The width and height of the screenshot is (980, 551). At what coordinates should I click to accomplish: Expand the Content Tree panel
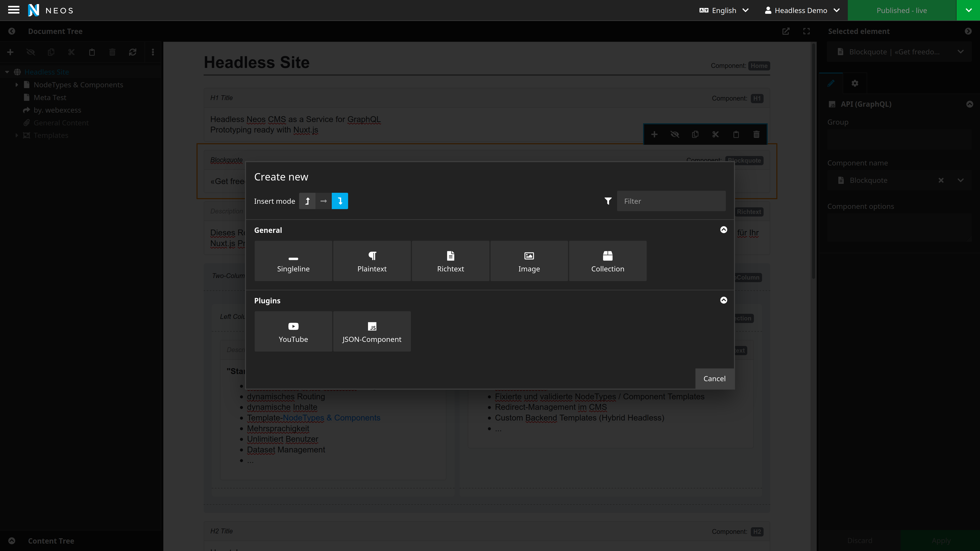point(12,541)
